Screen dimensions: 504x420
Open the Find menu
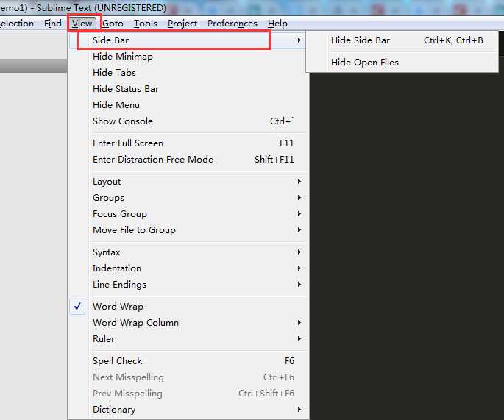[x=53, y=24]
